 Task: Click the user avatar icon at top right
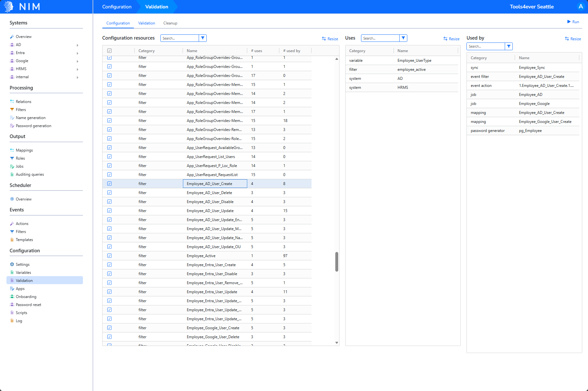[x=581, y=6]
